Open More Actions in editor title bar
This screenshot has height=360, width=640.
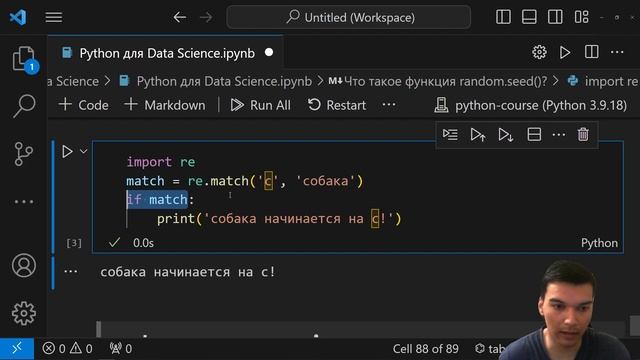(x=617, y=52)
